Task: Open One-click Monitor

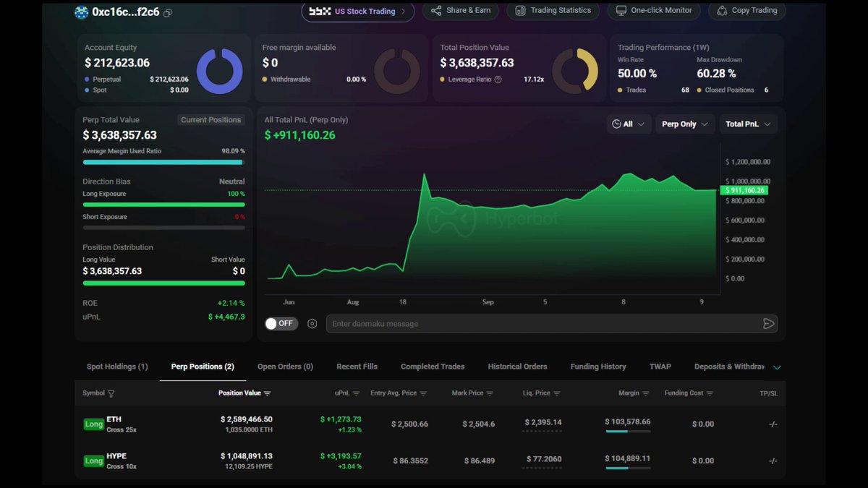Action: pos(654,11)
